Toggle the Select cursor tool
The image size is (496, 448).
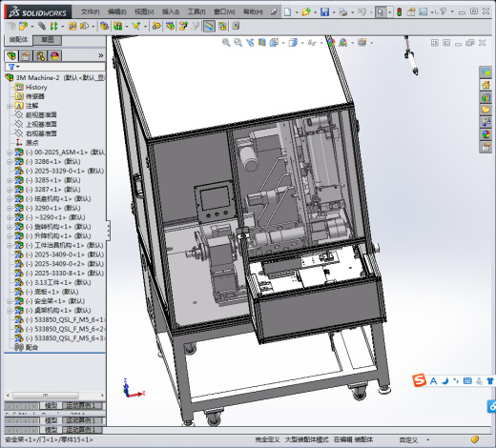coord(381,12)
